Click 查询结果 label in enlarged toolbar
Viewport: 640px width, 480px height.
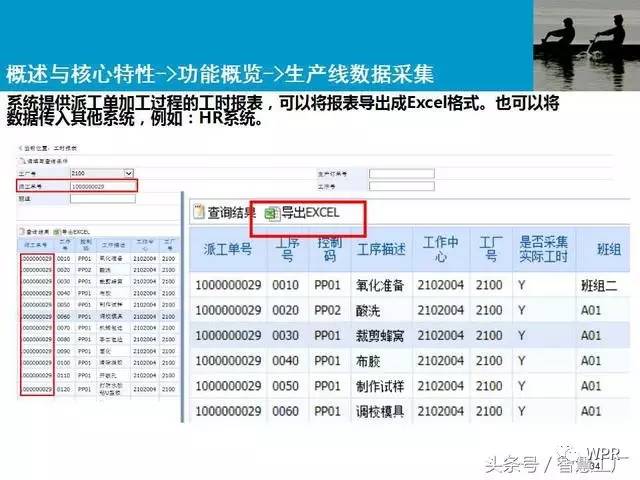(x=230, y=213)
